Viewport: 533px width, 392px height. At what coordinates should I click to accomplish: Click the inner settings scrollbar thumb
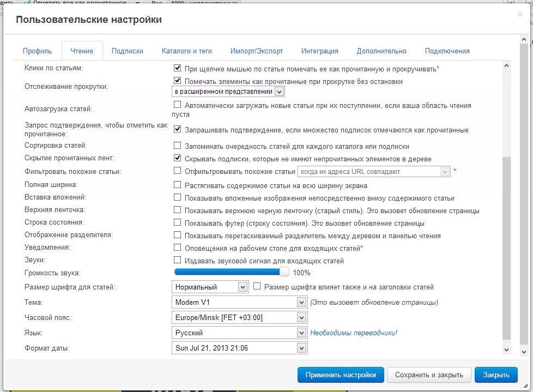coord(506,248)
